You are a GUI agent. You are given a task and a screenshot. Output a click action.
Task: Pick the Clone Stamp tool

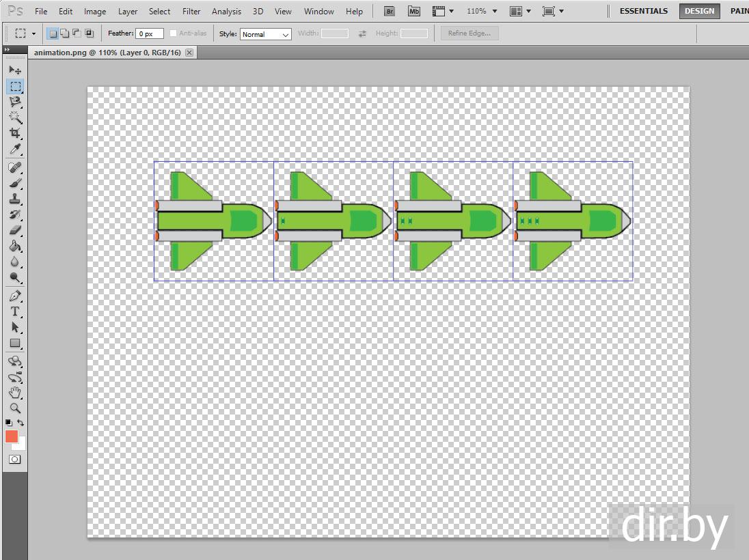point(15,199)
